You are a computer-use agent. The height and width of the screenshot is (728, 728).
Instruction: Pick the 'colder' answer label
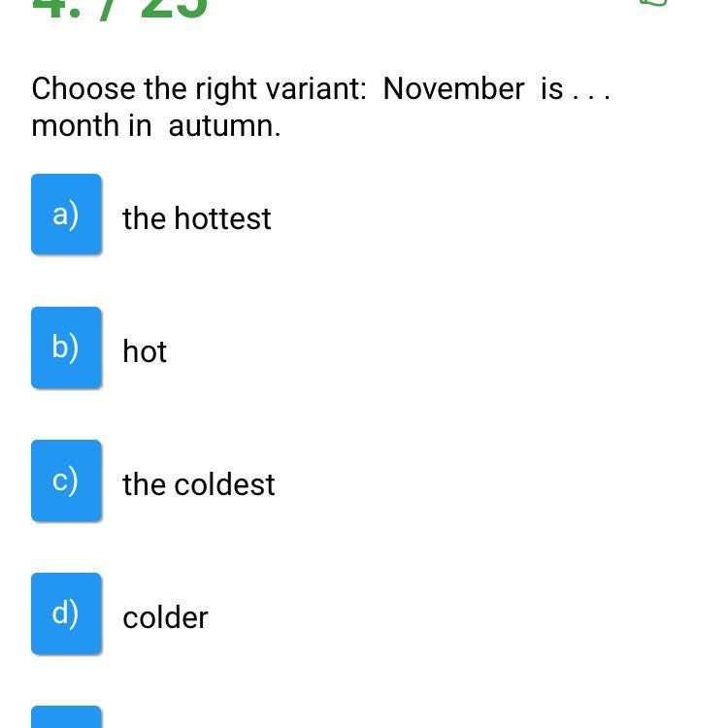tap(165, 617)
